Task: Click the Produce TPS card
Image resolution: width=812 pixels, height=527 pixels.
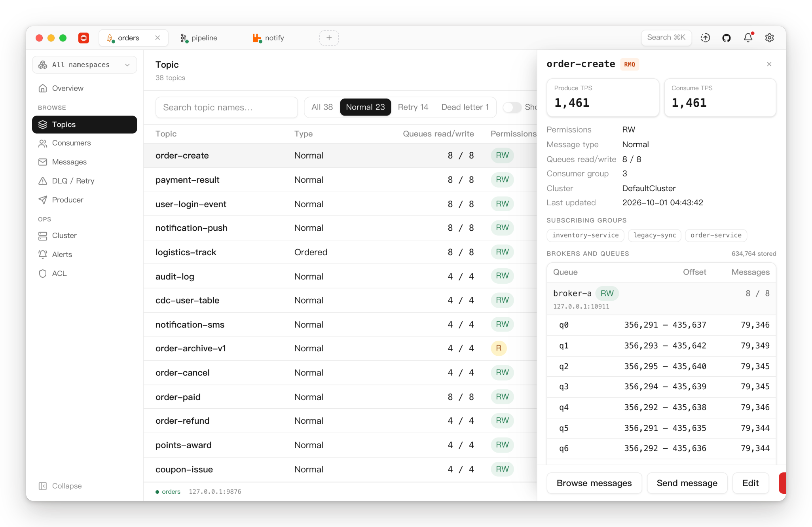Action: tap(603, 98)
